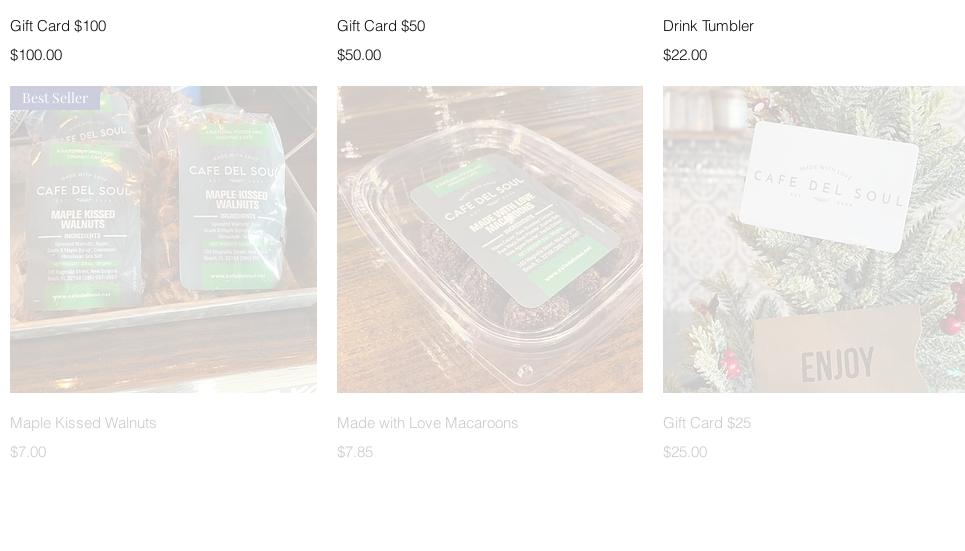Select the Made with Love Macaroons title

427,423
